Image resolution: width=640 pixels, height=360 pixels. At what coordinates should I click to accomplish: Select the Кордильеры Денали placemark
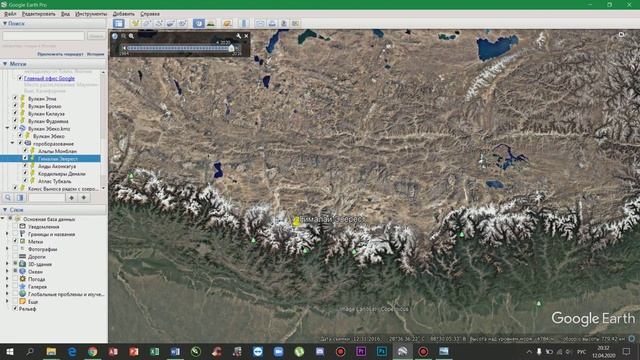click(x=62, y=173)
